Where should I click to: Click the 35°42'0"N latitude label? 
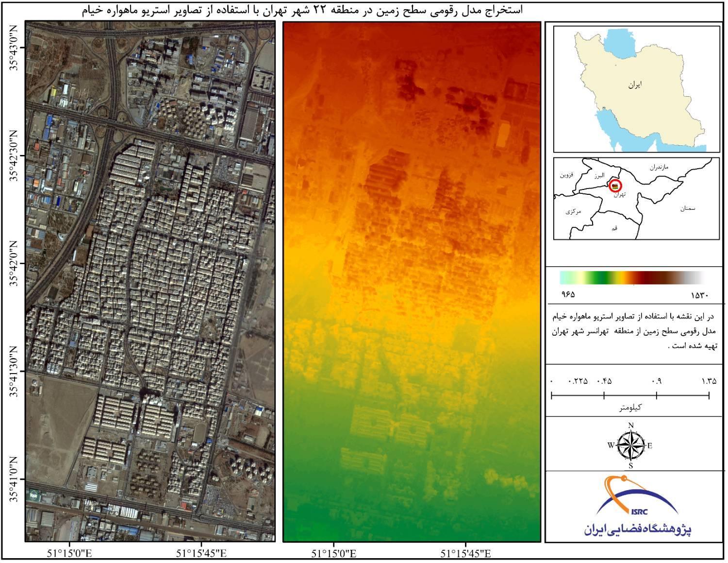(x=13, y=263)
